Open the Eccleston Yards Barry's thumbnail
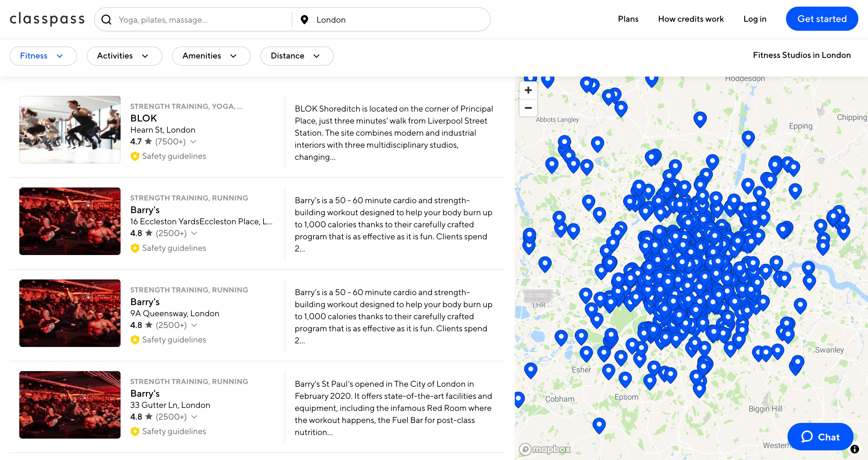 70,221
